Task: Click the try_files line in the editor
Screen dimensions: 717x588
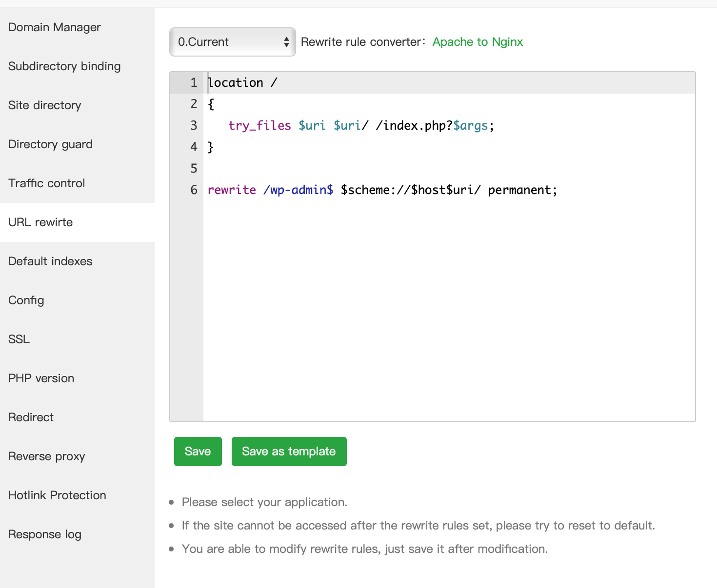Action: tap(361, 126)
